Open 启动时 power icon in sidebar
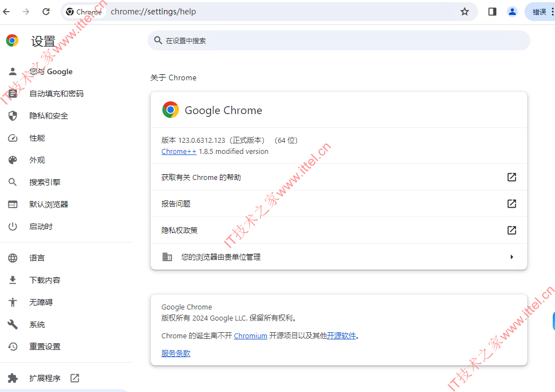Image resolution: width=555 pixels, height=392 pixels. pyautogui.click(x=12, y=226)
